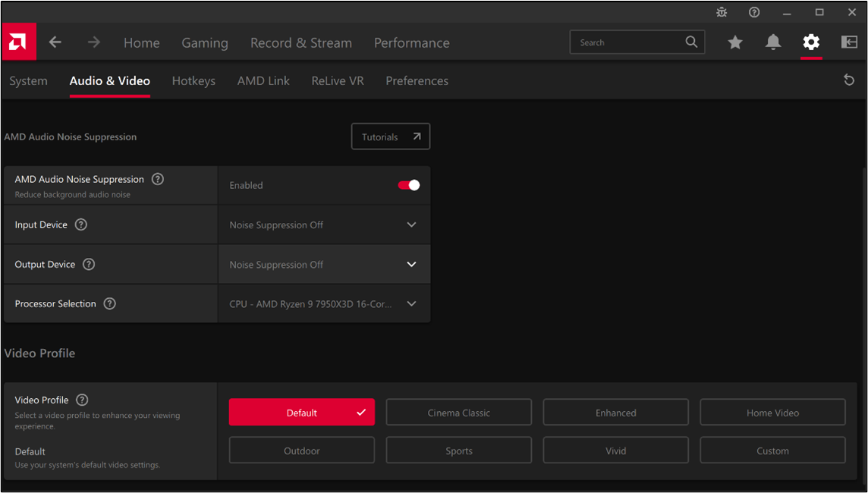This screenshot has width=868, height=493.
Task: Select the Sports video profile
Action: (459, 451)
